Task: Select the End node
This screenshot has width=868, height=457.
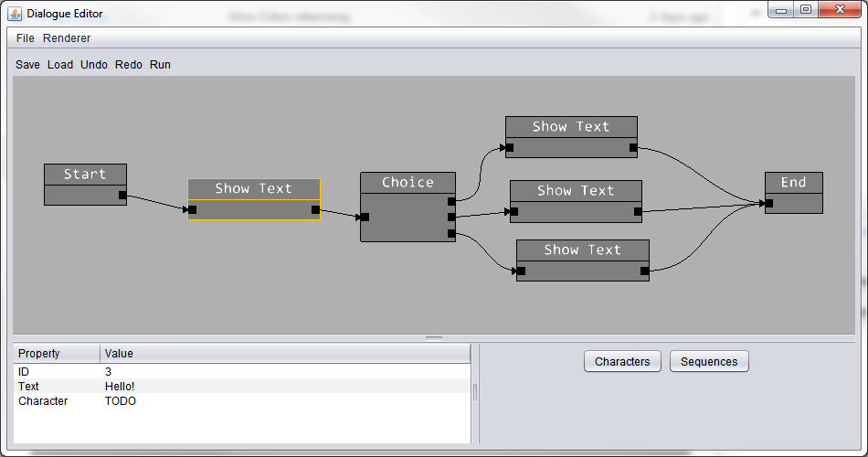Action: point(793,183)
